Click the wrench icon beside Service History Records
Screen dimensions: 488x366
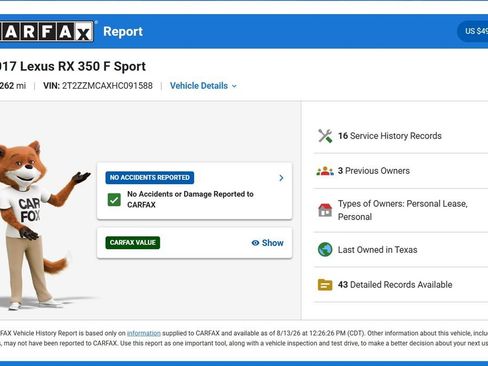click(325, 136)
